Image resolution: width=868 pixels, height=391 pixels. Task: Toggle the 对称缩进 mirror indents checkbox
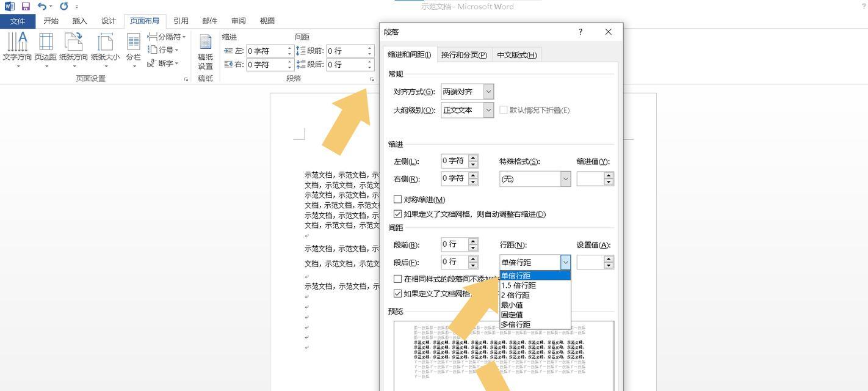(398, 199)
